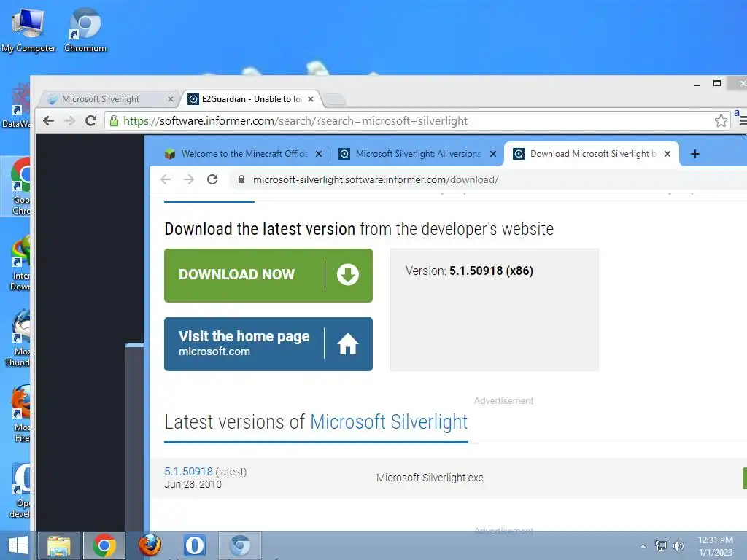Viewport: 747px width, 560px height.
Task: Open the Internet Download Manager desktop shortcut
Action: click(20, 262)
